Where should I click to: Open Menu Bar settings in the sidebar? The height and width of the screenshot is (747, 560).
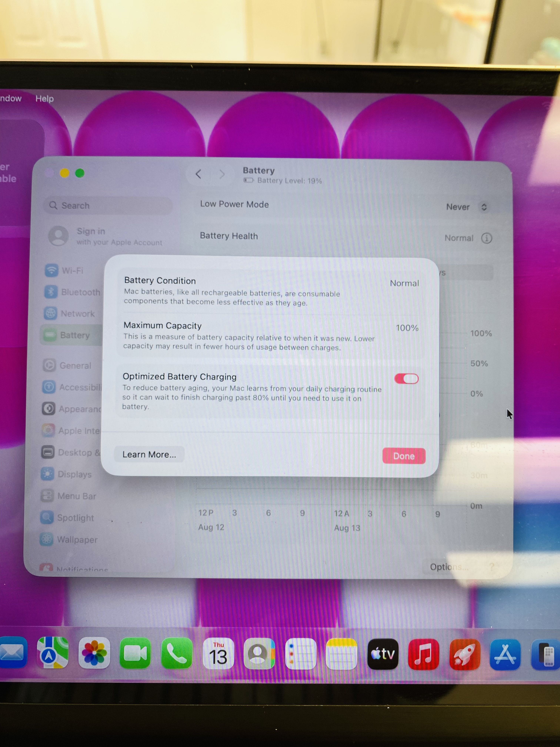click(x=69, y=496)
